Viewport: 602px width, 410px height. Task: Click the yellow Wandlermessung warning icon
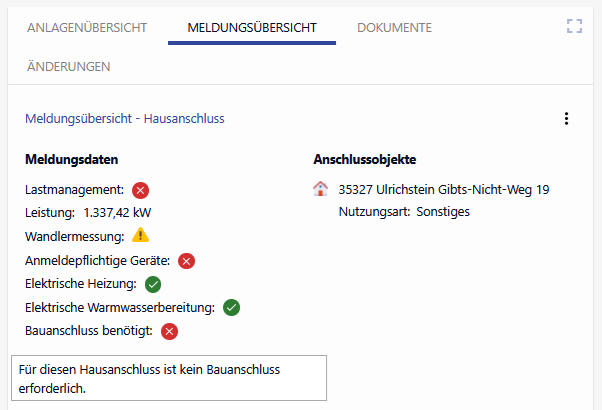(x=140, y=236)
